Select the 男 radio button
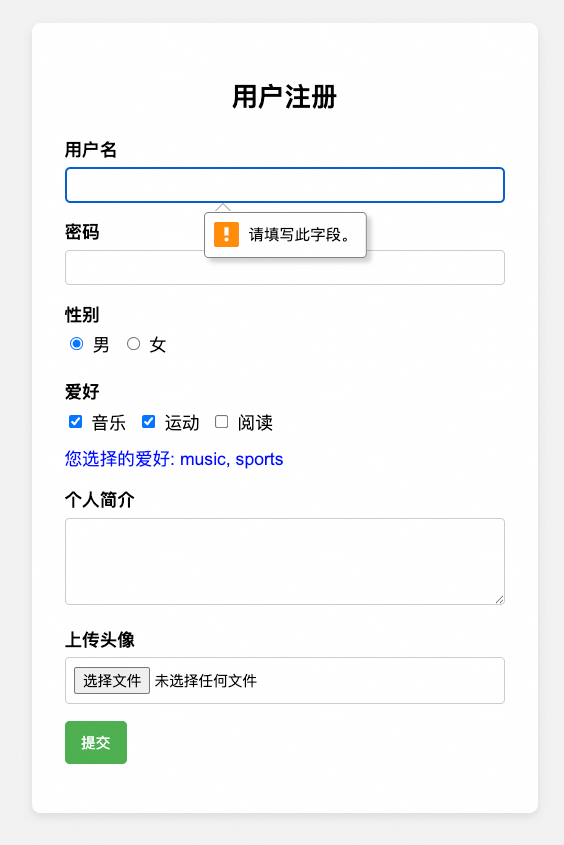The image size is (564, 845). pyautogui.click(x=76, y=343)
